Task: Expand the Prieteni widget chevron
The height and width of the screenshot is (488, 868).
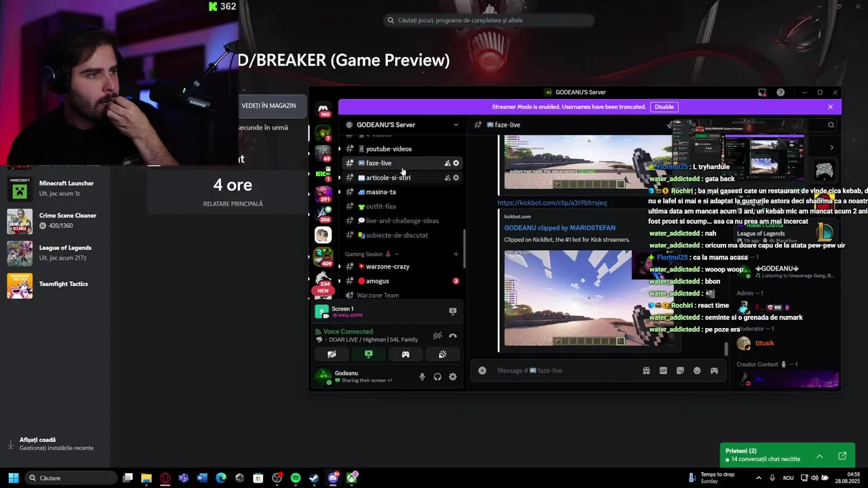Action: click(819, 456)
